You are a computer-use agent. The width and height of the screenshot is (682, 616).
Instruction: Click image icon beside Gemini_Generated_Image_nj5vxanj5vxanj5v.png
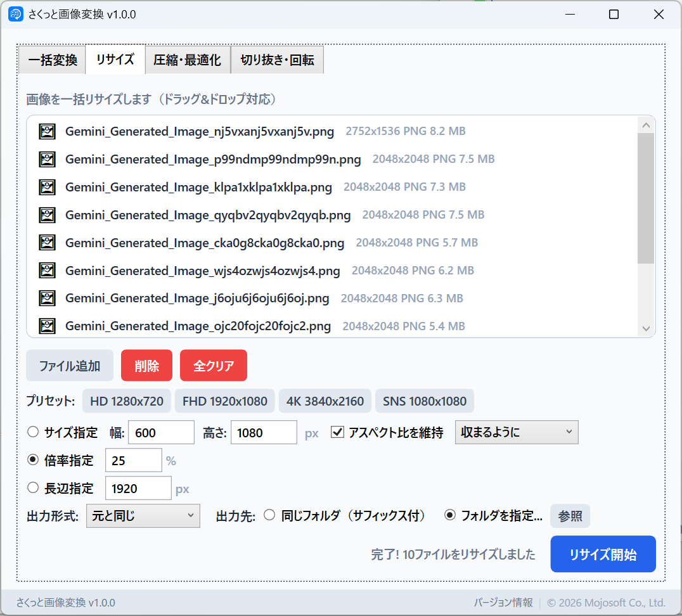tap(48, 131)
